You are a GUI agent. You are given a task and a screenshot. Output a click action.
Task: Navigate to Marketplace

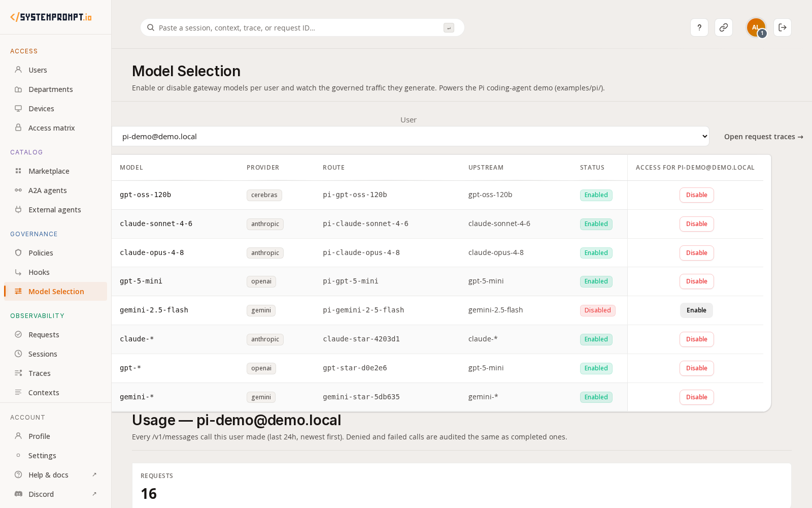55,171
